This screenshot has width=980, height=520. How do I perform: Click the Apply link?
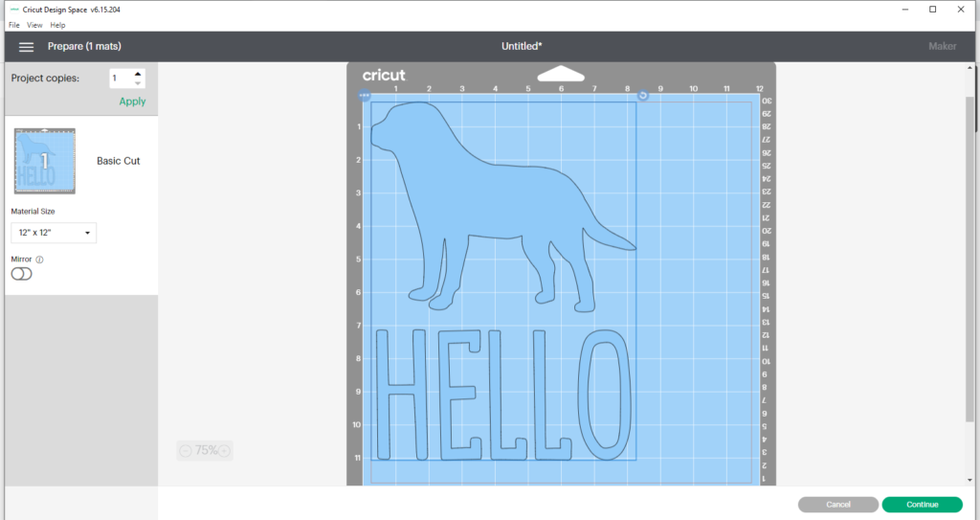click(132, 102)
